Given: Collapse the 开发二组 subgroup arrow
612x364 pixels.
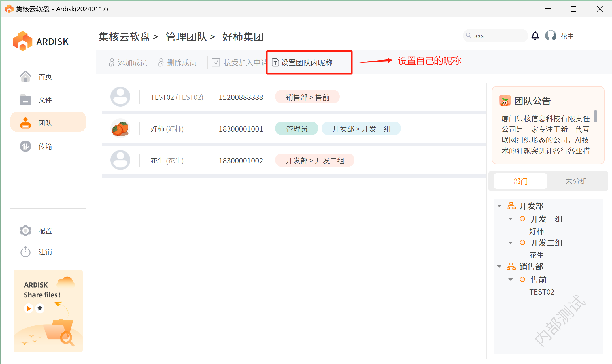Looking at the screenshot, I should click(x=511, y=243).
